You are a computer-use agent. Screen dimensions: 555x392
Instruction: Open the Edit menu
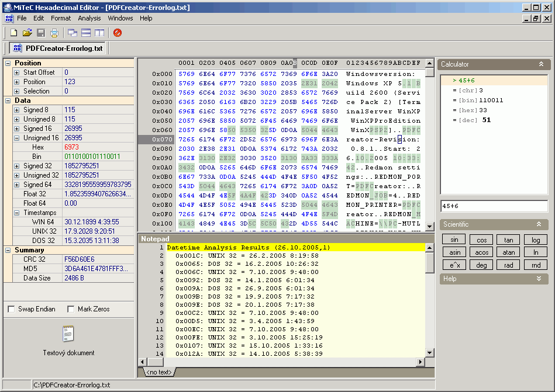39,18
